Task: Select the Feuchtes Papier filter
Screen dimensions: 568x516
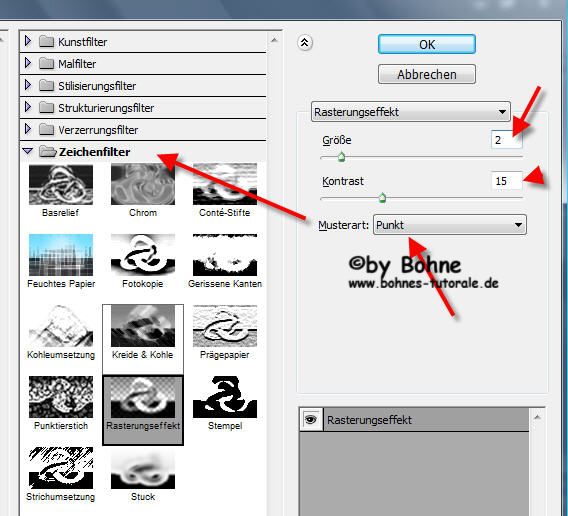Action: pyautogui.click(x=61, y=255)
